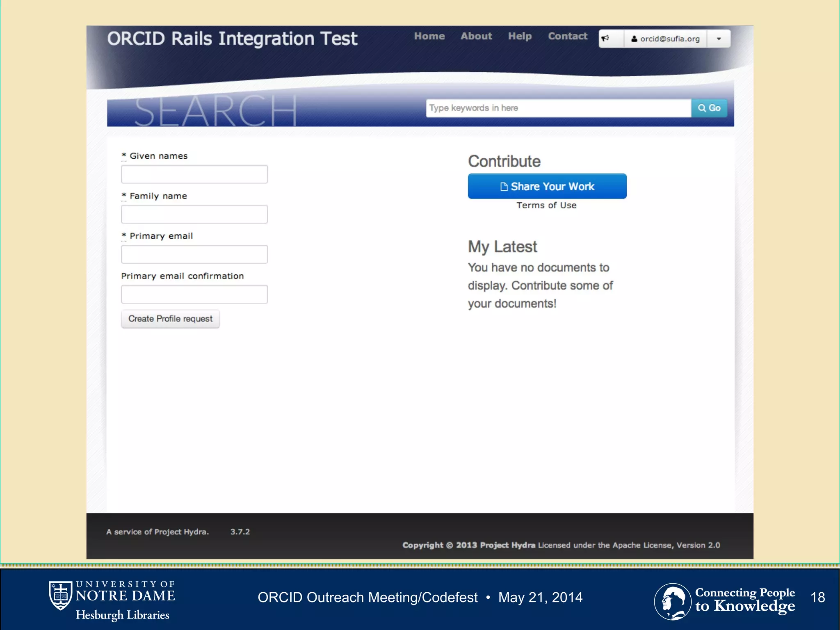The width and height of the screenshot is (840, 630).
Task: Focus the Primary email input field
Action: click(194, 254)
